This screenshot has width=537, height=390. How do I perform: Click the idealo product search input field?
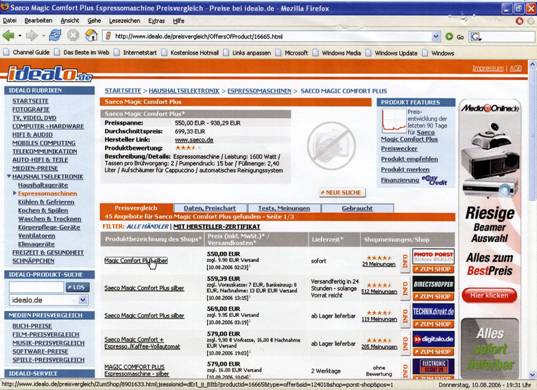click(x=36, y=287)
